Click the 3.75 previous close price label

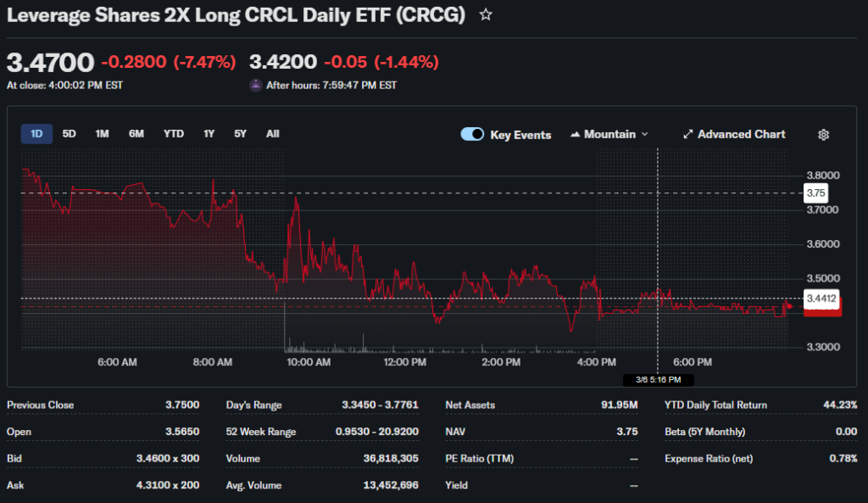(815, 193)
